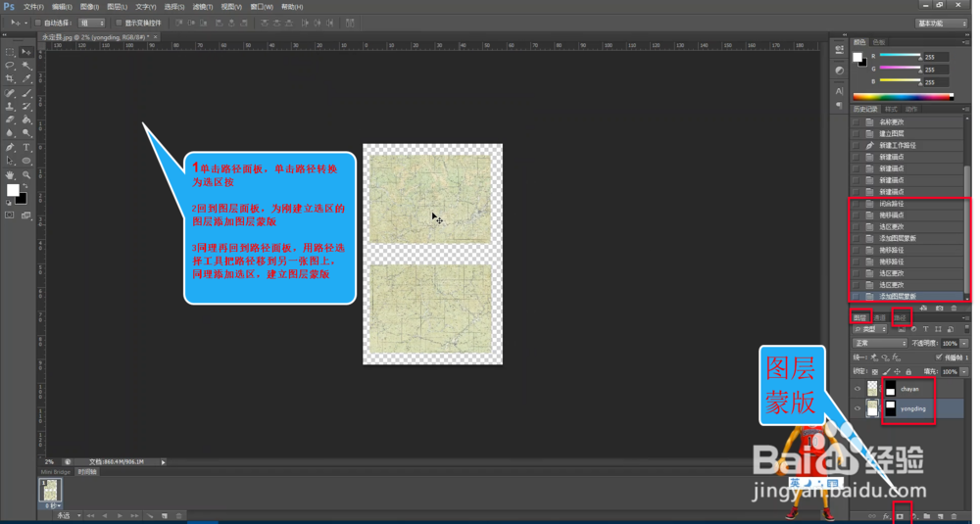The width and height of the screenshot is (980, 524).
Task: Toggle the 自动选择 checkbox
Action: click(38, 23)
